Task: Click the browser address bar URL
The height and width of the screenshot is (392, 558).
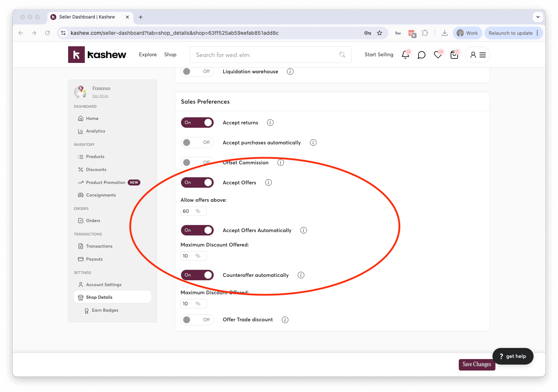Action: tap(174, 33)
